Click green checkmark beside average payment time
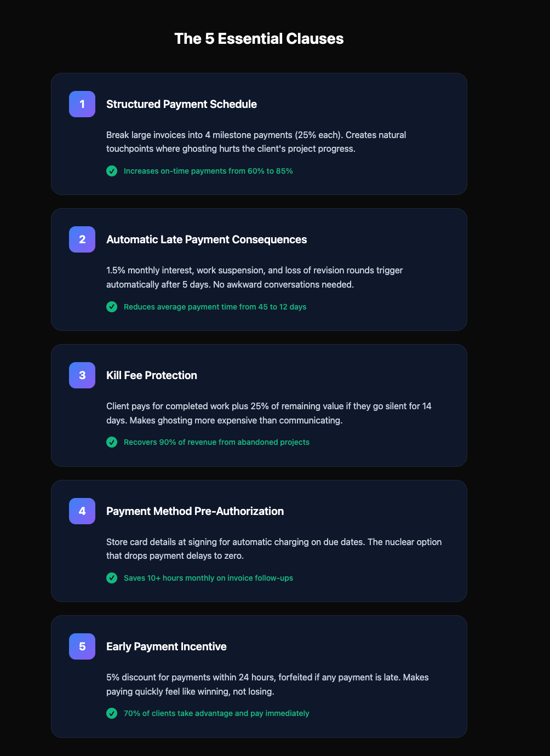550x756 pixels. (112, 307)
